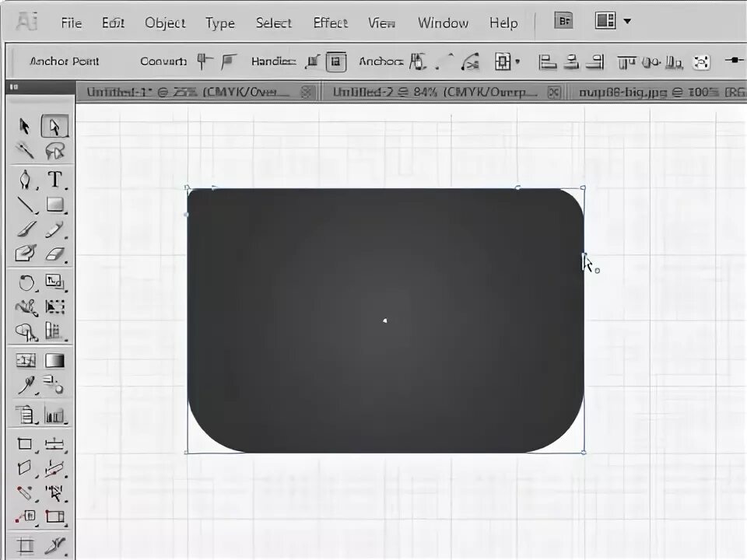The height and width of the screenshot is (560, 747).
Task: Select the Direct Selection tool
Action: pyautogui.click(x=54, y=126)
